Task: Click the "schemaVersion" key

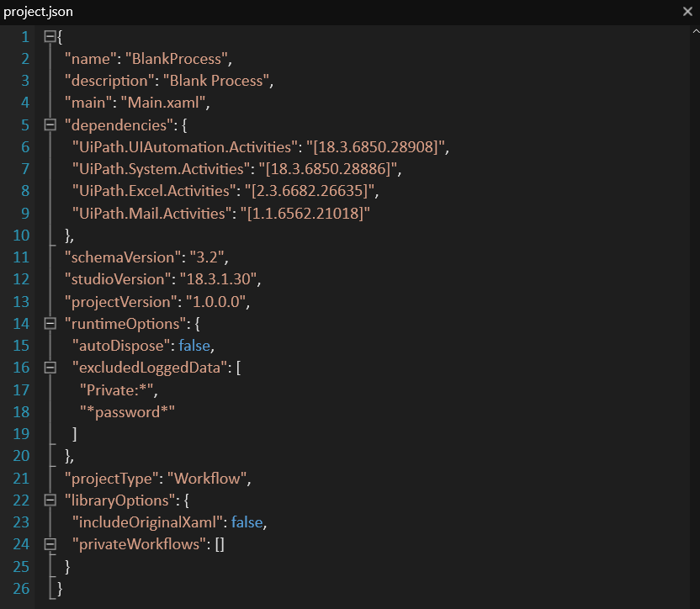Action: point(123,257)
